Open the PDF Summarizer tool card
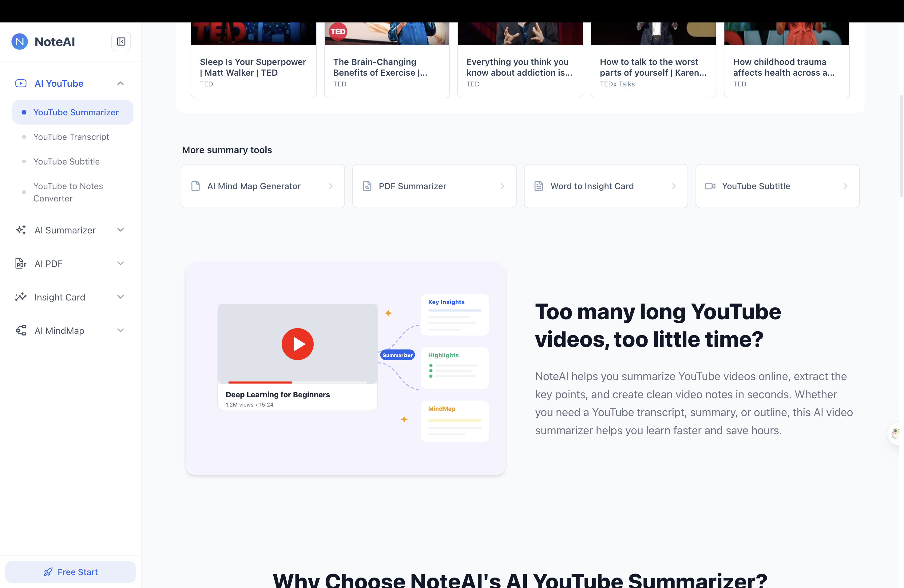Viewport: 904px width, 588px height. click(434, 186)
